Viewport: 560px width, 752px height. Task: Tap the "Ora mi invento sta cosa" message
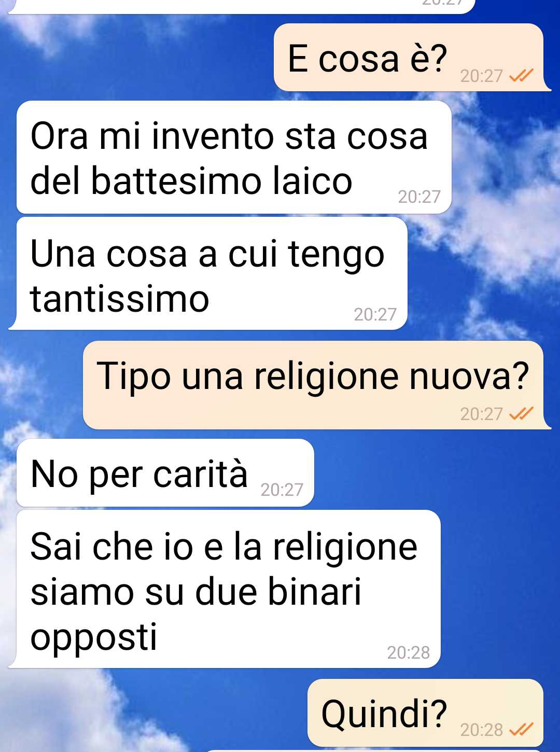click(x=234, y=157)
